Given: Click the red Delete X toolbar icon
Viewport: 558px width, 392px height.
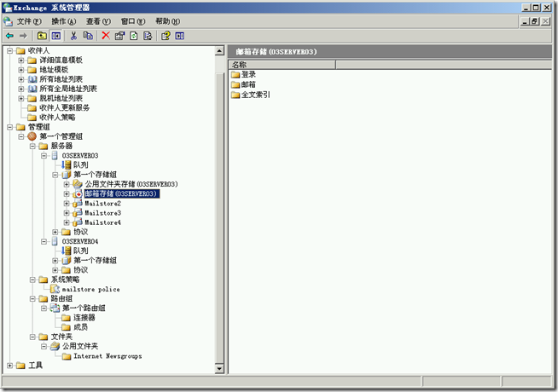Looking at the screenshot, I should pos(106,36).
